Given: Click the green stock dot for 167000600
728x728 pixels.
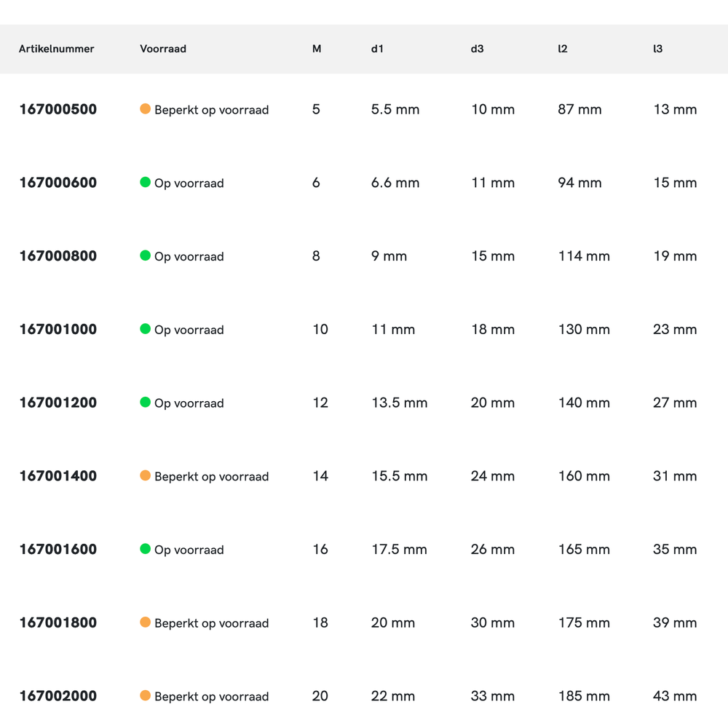Looking at the screenshot, I should tap(145, 182).
